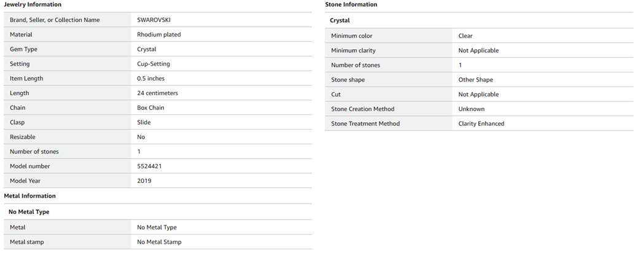Select the Slide clasp value
Screen dimensions: 644x253
coord(144,122)
